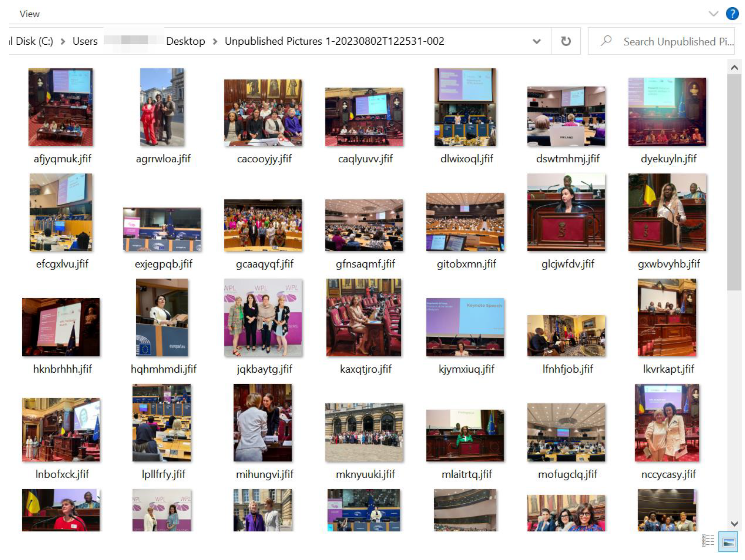Click the search magnifier icon

point(606,41)
